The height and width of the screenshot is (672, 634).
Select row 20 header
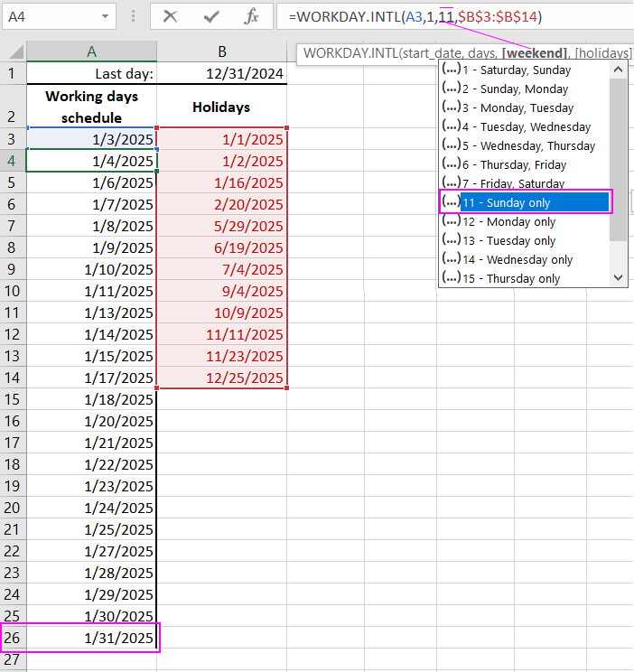13,508
